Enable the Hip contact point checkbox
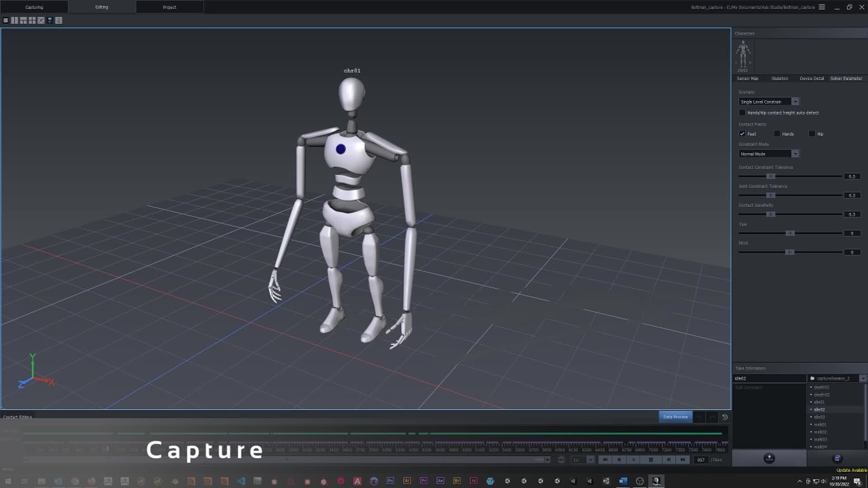The image size is (868, 488). [x=811, y=134]
